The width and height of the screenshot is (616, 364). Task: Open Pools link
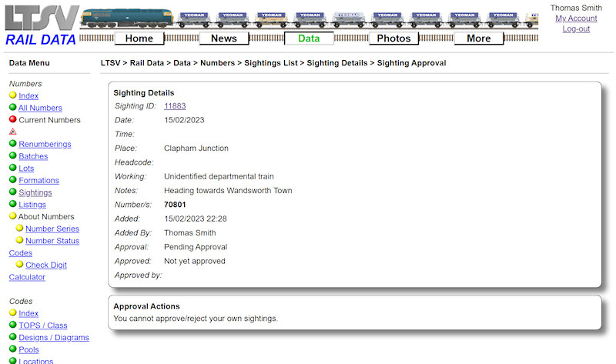pos(28,350)
